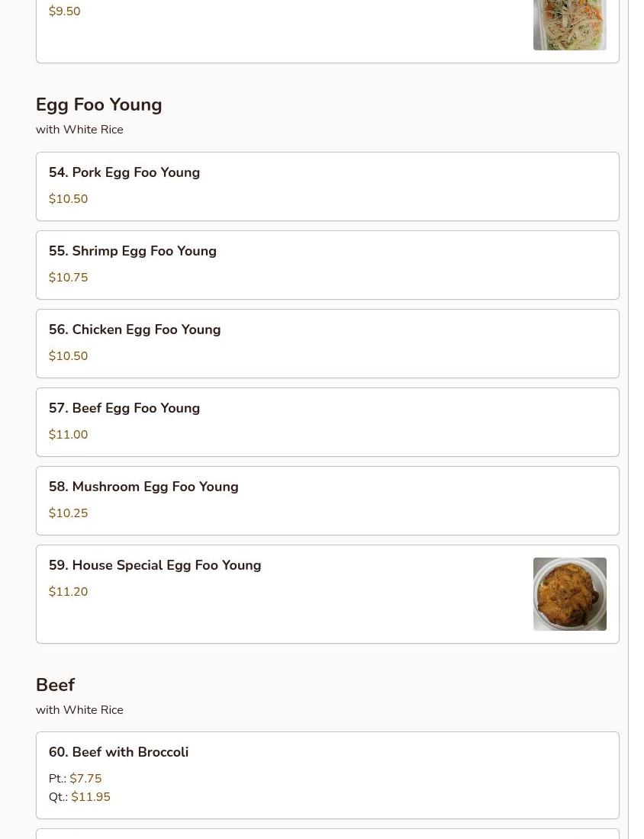This screenshot has width=644, height=839.
Task: Click the $11.00 Beef Egg Foo Young price
Action: (69, 435)
